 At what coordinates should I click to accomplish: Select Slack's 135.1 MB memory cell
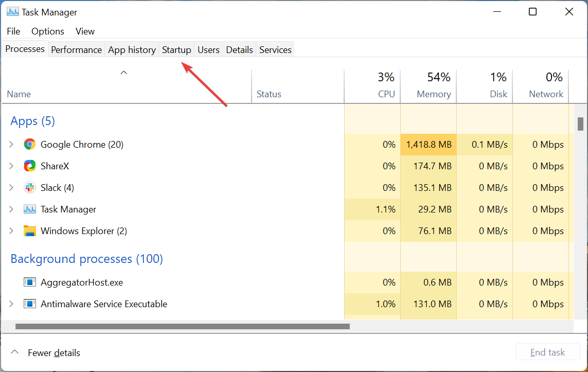[x=429, y=187]
